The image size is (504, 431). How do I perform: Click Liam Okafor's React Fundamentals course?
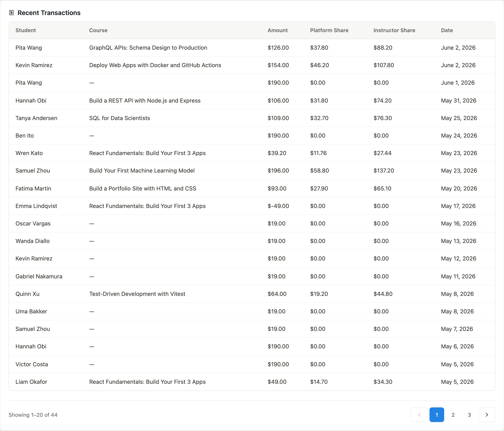pos(147,382)
